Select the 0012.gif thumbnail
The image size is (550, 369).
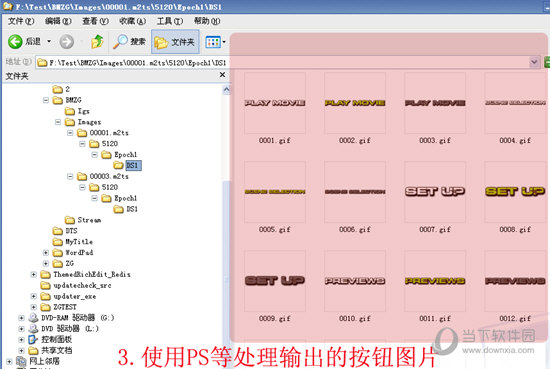coord(515,281)
